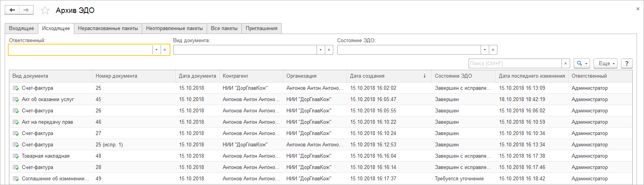The height and width of the screenshot is (185, 644).
Task: Open help with the question mark button
Action: 627,63
